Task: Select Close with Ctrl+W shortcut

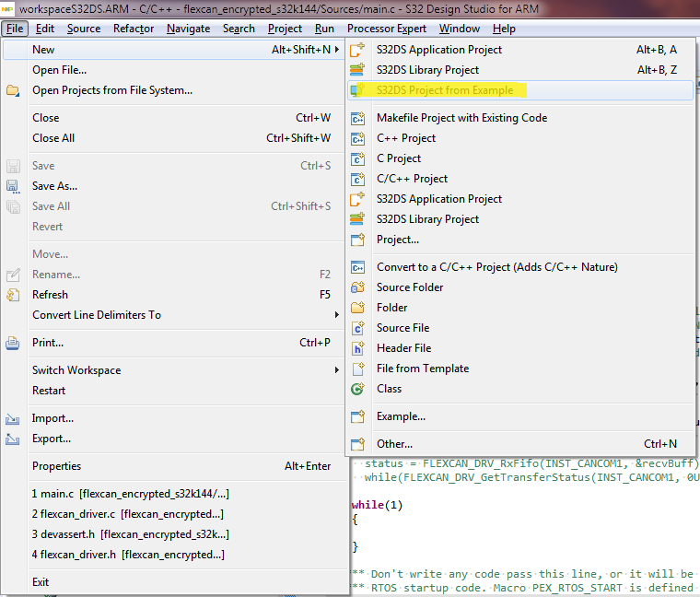Action: [x=174, y=118]
